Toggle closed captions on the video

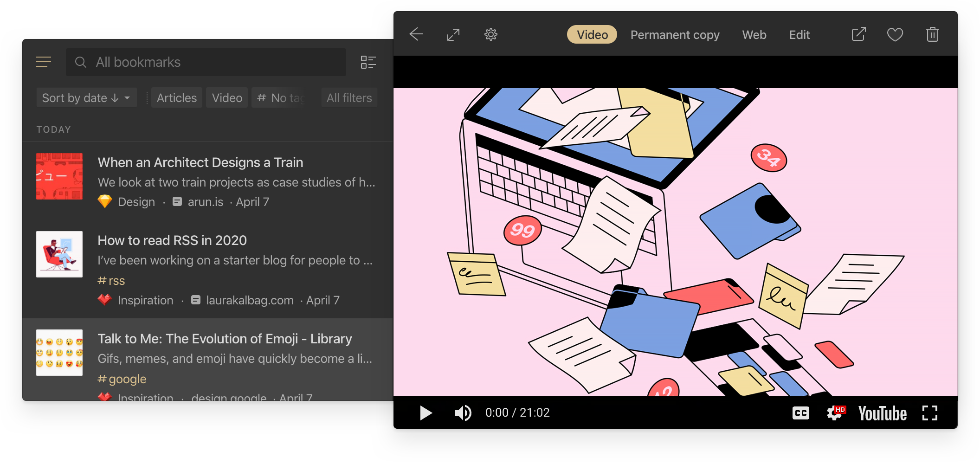point(800,412)
